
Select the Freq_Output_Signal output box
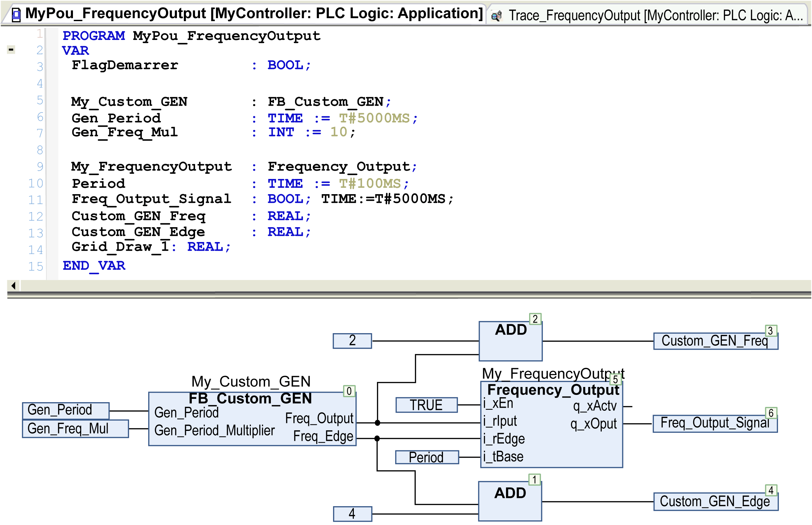tap(715, 423)
